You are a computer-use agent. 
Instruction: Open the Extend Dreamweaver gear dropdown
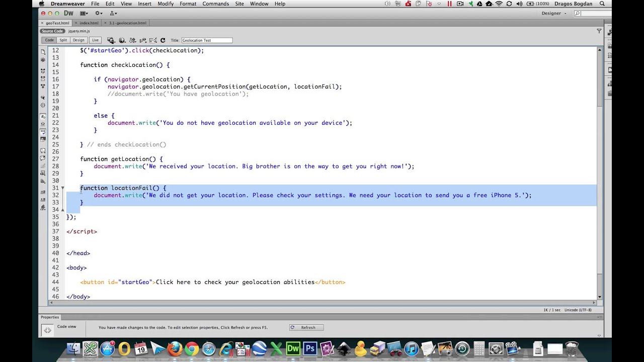99,13
